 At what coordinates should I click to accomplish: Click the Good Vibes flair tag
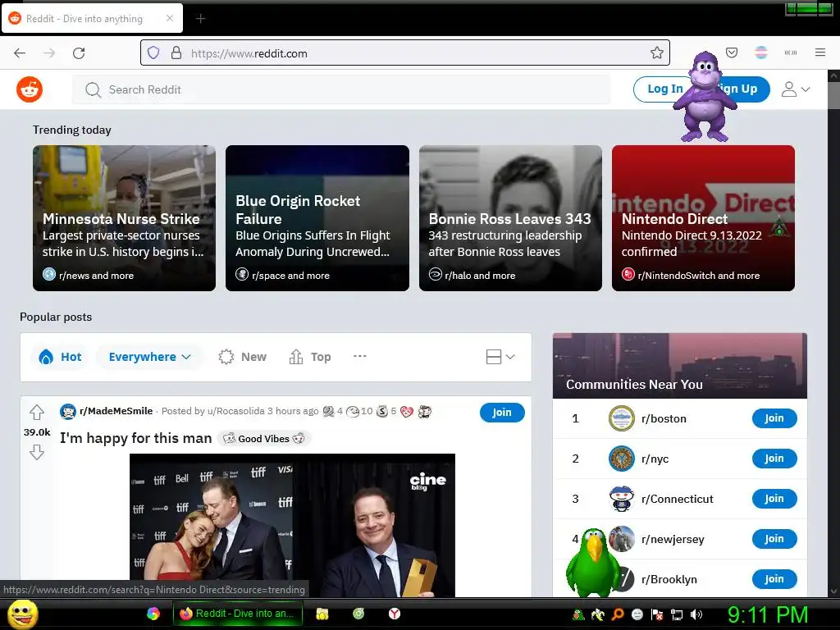263,439
